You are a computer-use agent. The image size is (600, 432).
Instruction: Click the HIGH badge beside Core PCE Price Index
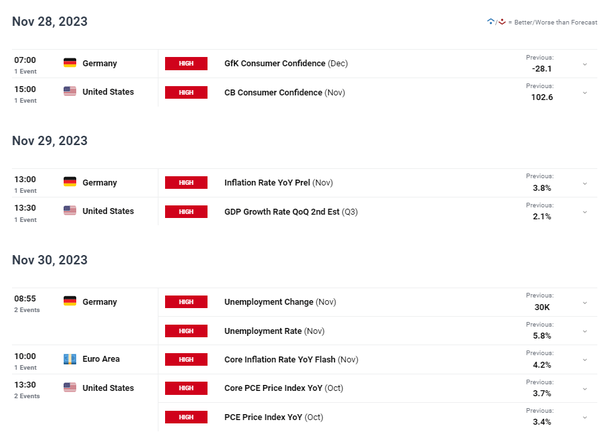(x=186, y=387)
